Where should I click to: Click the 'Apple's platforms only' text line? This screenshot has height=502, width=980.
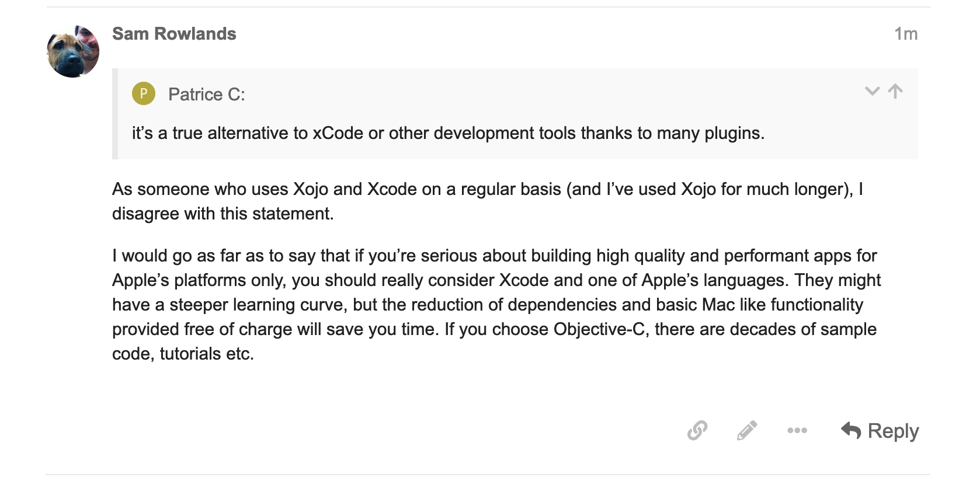pos(496,280)
